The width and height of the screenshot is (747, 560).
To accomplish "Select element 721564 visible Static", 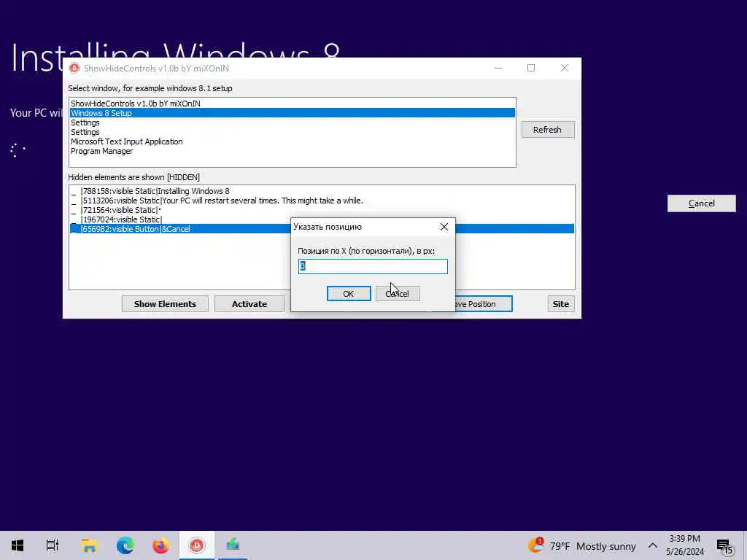I will tap(322, 210).
